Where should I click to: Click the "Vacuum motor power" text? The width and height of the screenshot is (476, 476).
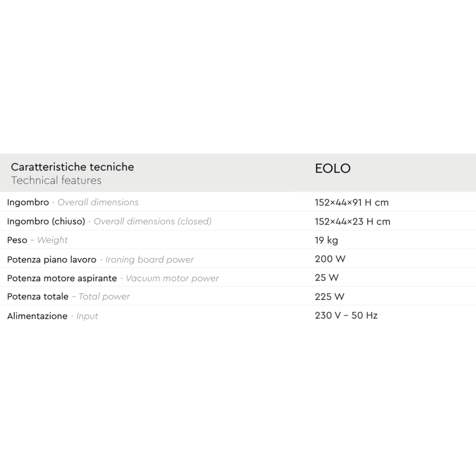click(172, 278)
